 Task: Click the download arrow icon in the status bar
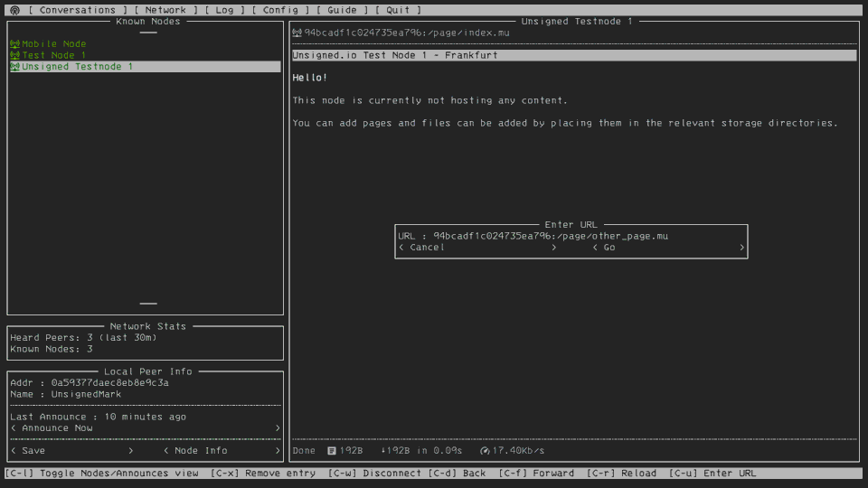click(384, 450)
